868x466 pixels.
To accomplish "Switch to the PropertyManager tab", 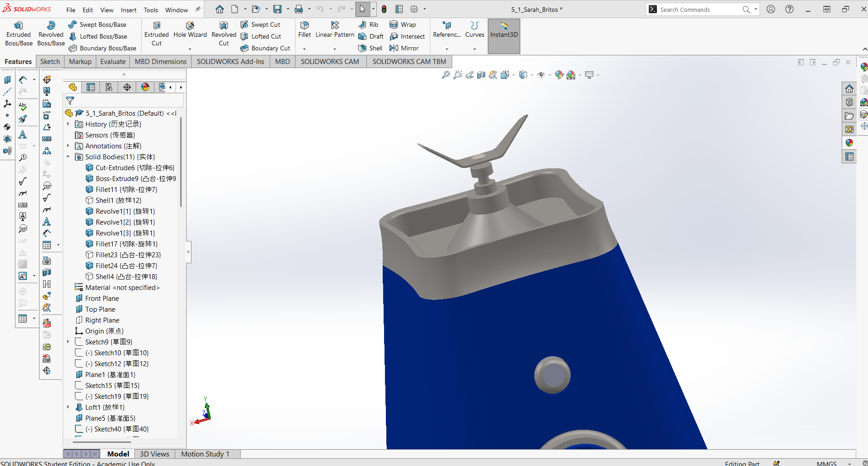I will pyautogui.click(x=91, y=87).
